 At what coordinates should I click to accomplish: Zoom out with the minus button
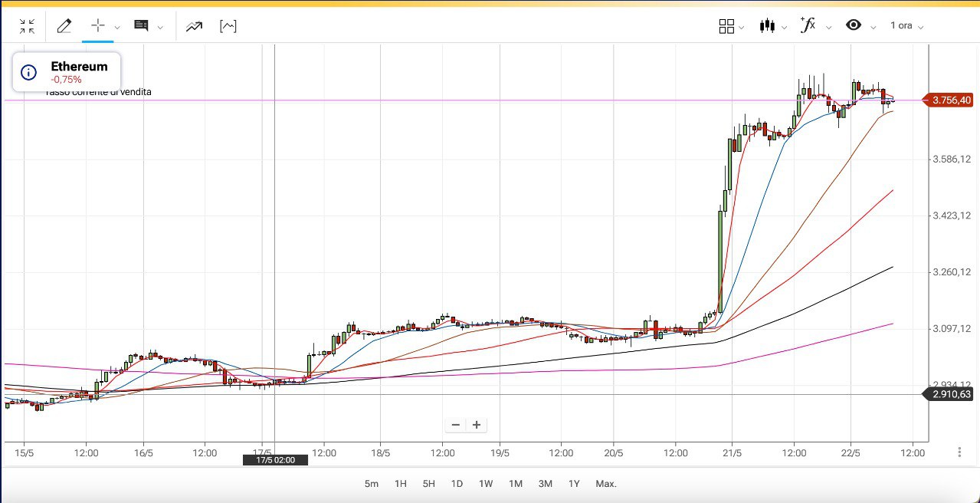[456, 425]
